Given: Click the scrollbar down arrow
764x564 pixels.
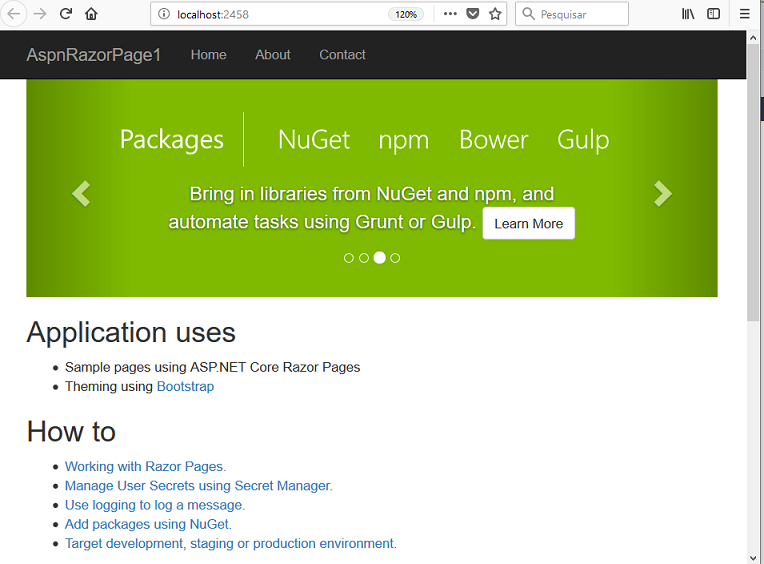Looking at the screenshot, I should pos(753,558).
